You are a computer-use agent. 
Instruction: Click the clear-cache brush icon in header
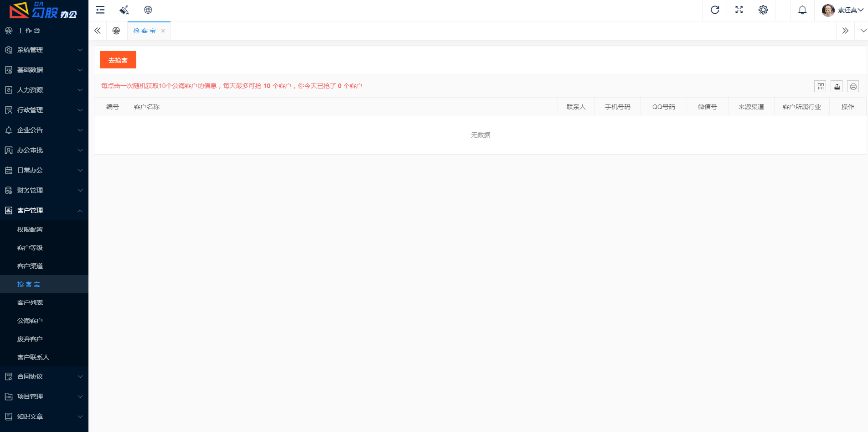click(x=124, y=10)
